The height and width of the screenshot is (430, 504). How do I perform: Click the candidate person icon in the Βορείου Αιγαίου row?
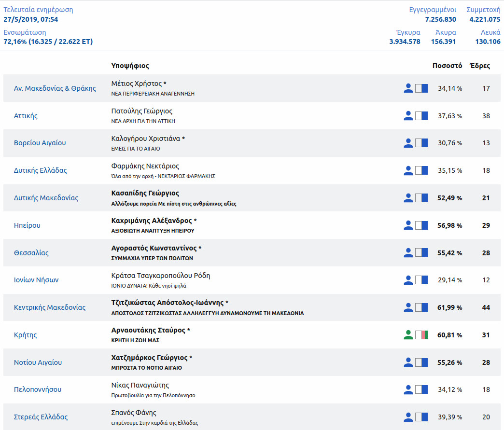408,143
